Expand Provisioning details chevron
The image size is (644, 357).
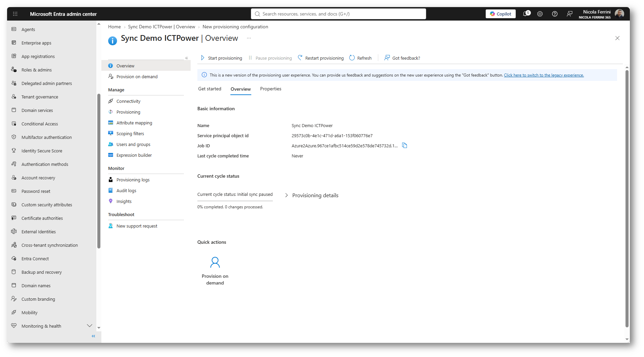coord(286,196)
